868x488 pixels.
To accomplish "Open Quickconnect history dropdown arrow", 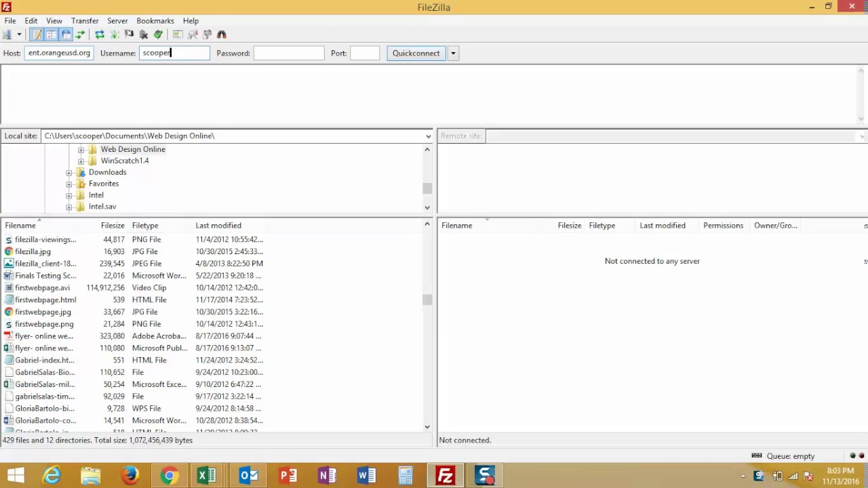I will coord(453,53).
